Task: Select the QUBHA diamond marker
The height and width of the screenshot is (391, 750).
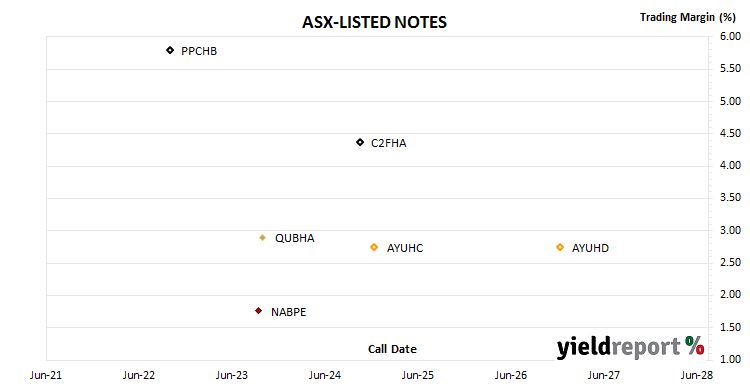Action: pos(262,238)
